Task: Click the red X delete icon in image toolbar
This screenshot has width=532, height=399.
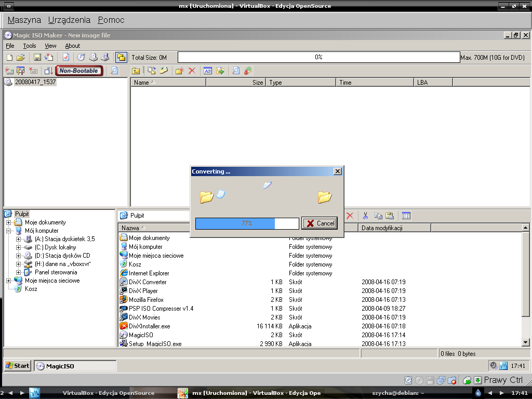Action: [192, 71]
